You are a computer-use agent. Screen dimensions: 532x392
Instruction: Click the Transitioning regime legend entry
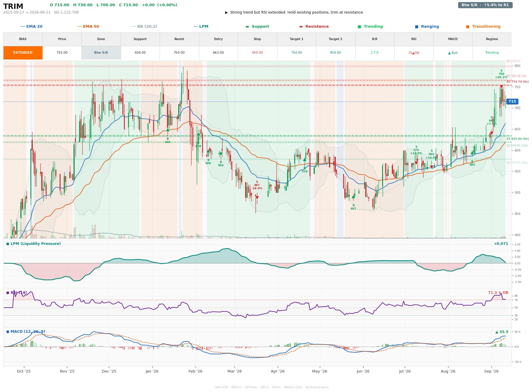(483, 27)
